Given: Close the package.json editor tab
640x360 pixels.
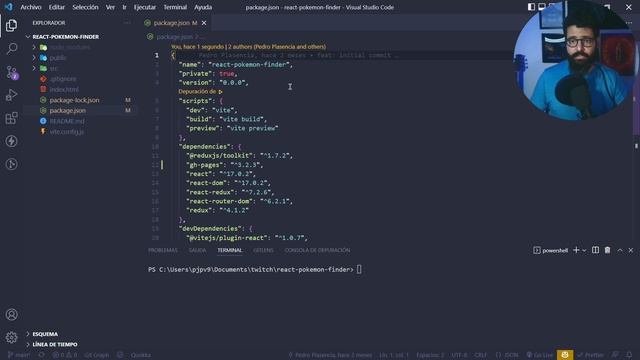Looking at the screenshot, I should pyautogui.click(x=204, y=23).
